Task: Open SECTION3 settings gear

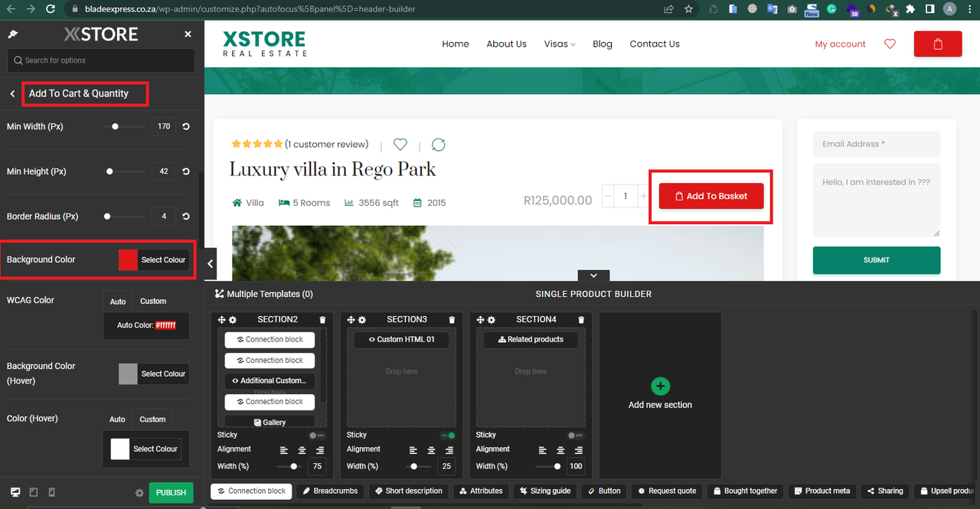Action: [362, 320]
